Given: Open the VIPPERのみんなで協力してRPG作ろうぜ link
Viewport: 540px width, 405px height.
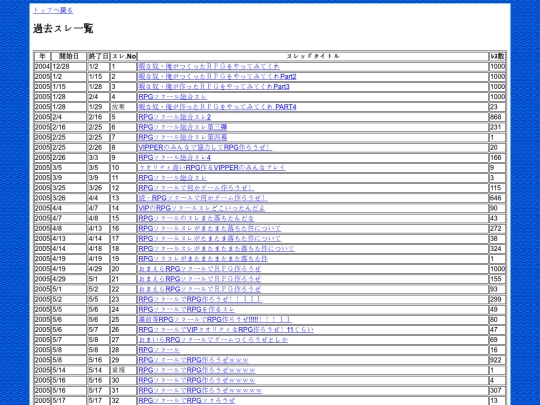Looking at the screenshot, I should [205, 147].
